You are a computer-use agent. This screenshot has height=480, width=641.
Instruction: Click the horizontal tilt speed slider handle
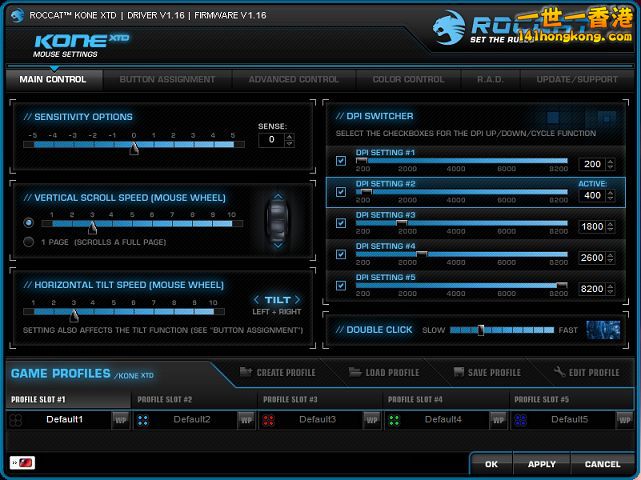(74, 315)
